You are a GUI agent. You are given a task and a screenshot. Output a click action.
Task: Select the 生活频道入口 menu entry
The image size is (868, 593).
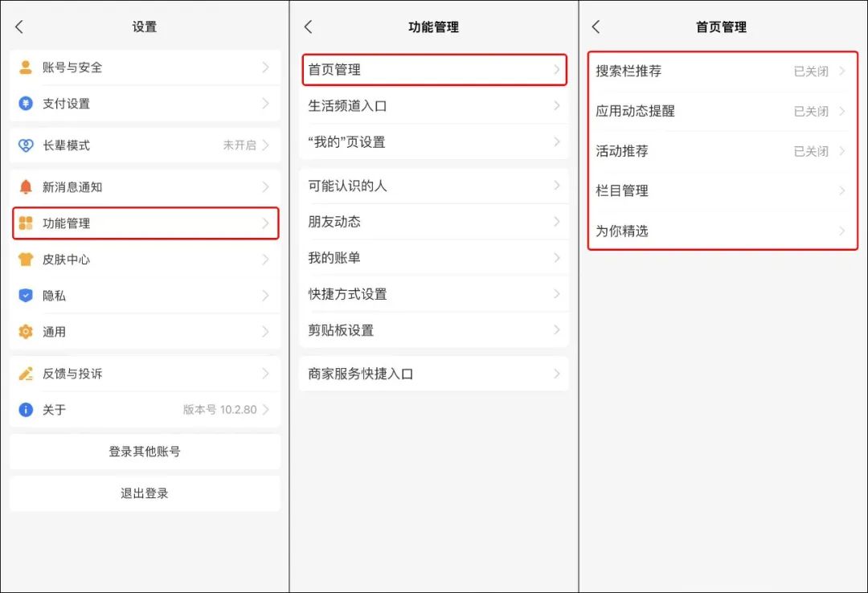434,107
